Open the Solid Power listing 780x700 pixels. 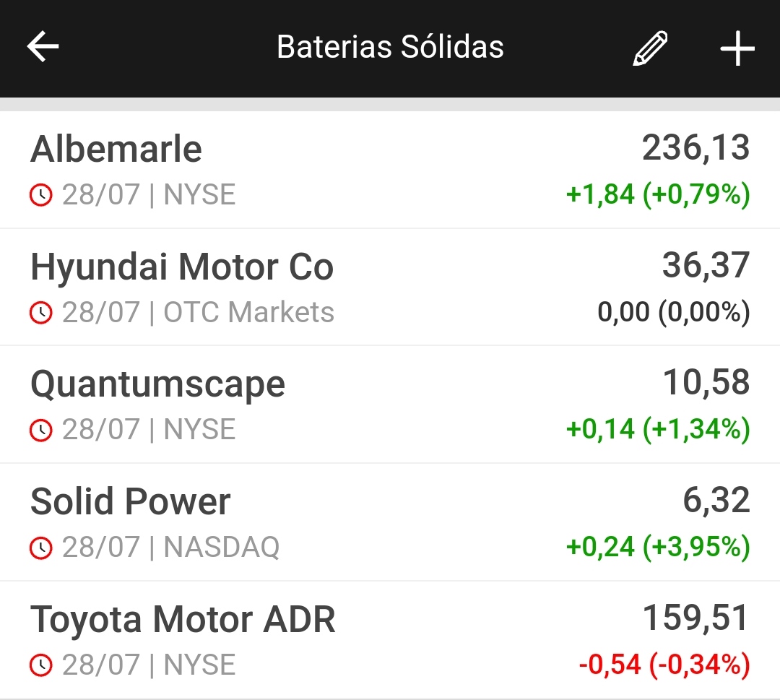(x=131, y=502)
